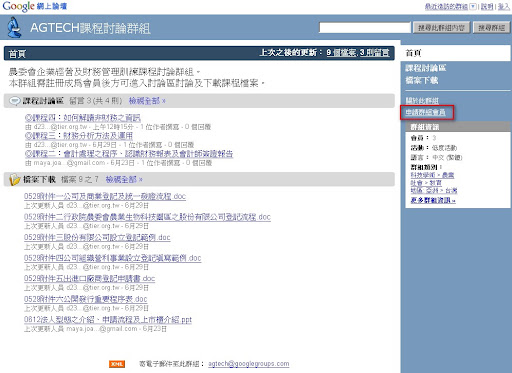The width and height of the screenshot is (512, 373).
Task: Open the 最近造訪的群組 dropdown arrow
Action: [472, 6]
